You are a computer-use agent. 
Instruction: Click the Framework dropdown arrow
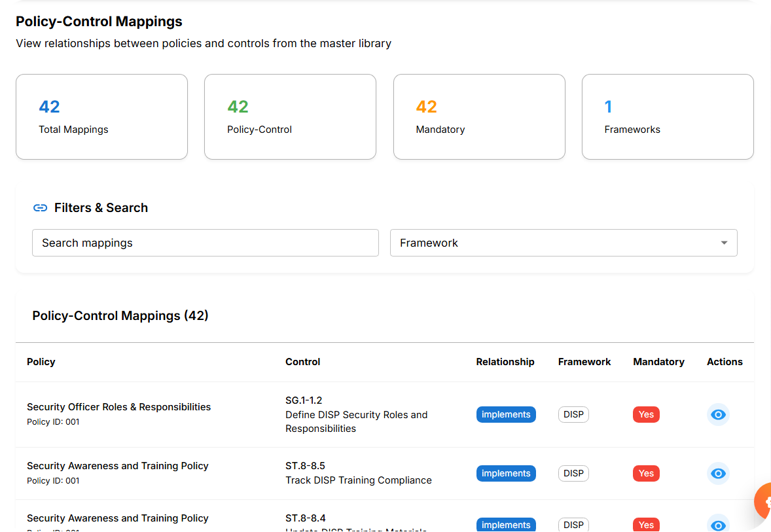(724, 243)
